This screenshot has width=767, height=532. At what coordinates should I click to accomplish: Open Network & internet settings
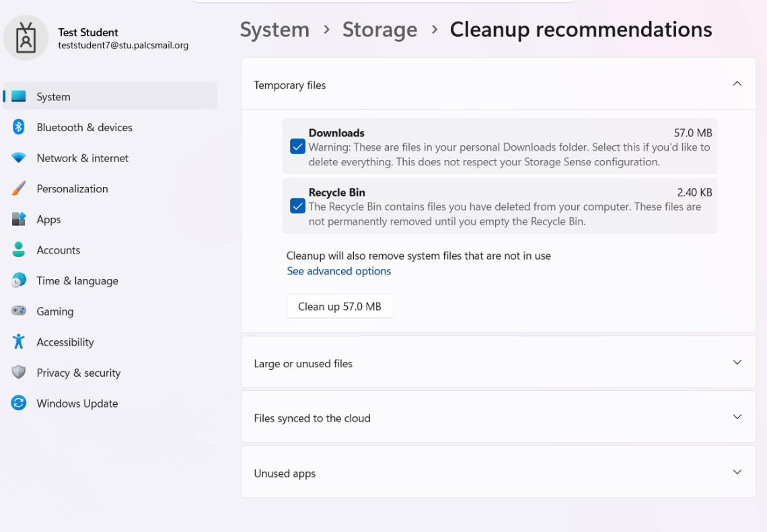110,158
